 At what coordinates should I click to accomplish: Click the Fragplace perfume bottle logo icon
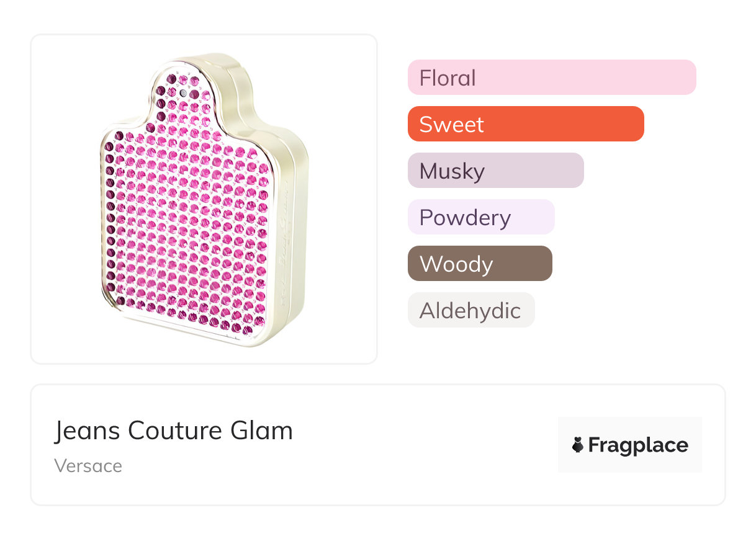[x=578, y=445]
